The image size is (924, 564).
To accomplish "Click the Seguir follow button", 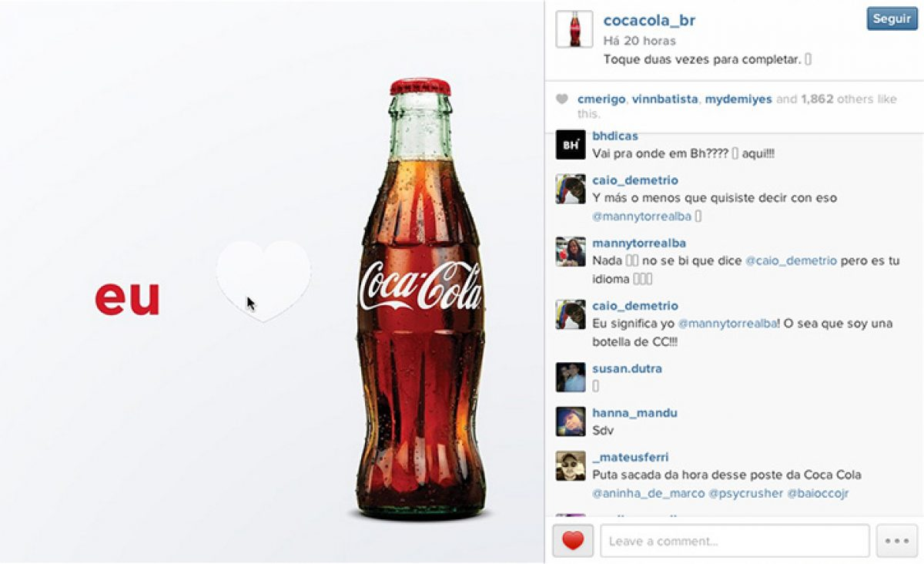I will point(892,19).
